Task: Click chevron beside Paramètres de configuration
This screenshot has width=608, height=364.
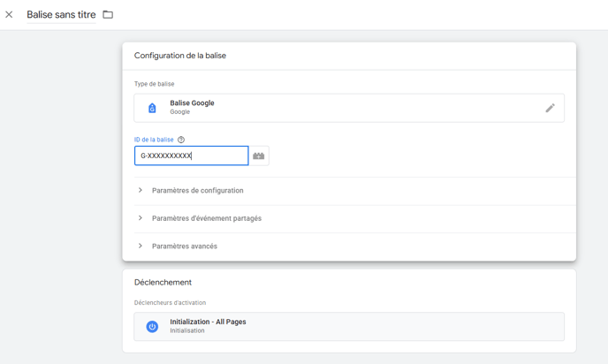Action: (141, 191)
